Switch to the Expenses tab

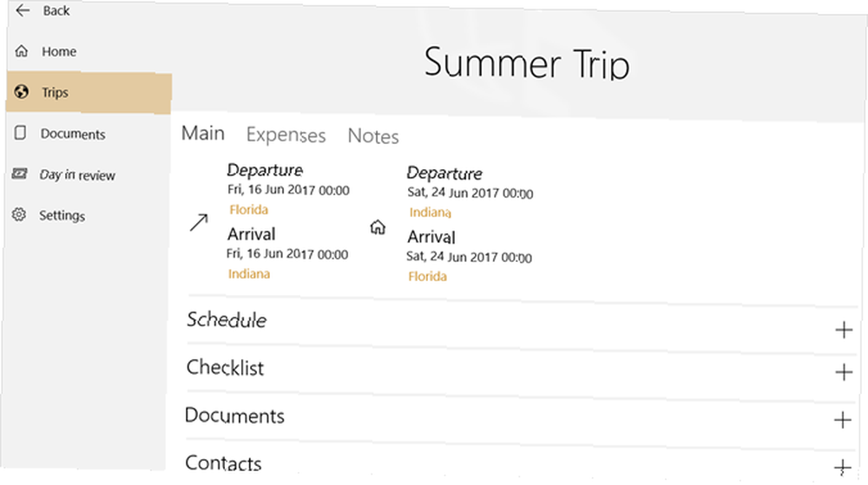pos(286,135)
